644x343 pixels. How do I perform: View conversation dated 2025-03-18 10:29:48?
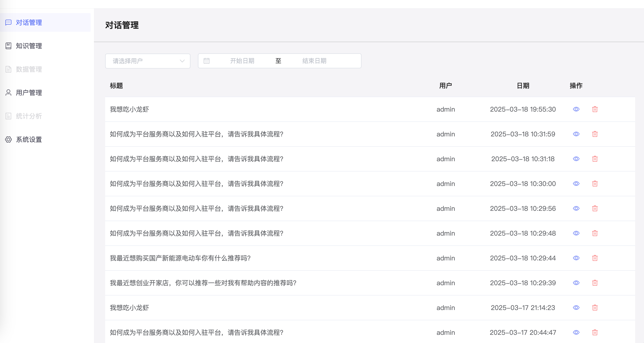coord(576,233)
